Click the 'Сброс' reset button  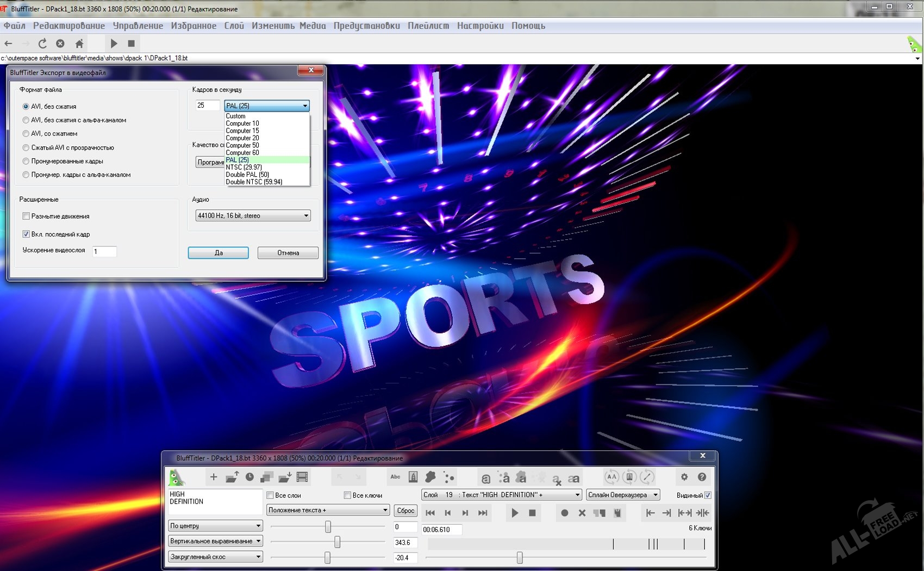[x=405, y=511]
